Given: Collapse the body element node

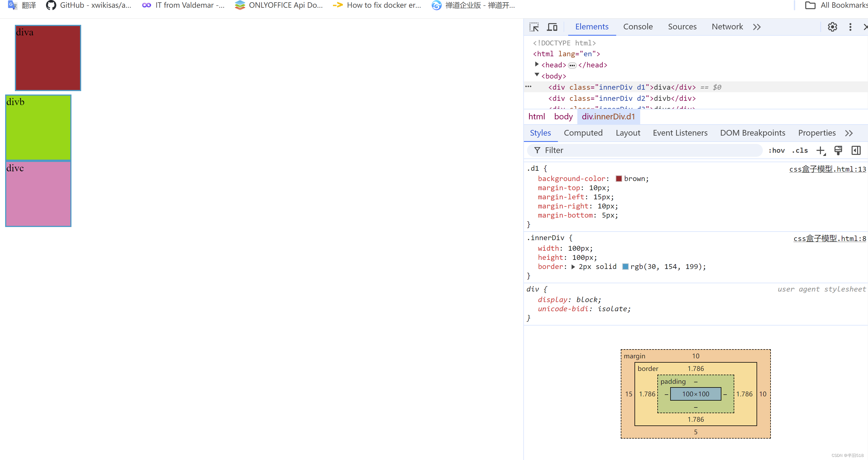Looking at the screenshot, I should [x=537, y=75].
